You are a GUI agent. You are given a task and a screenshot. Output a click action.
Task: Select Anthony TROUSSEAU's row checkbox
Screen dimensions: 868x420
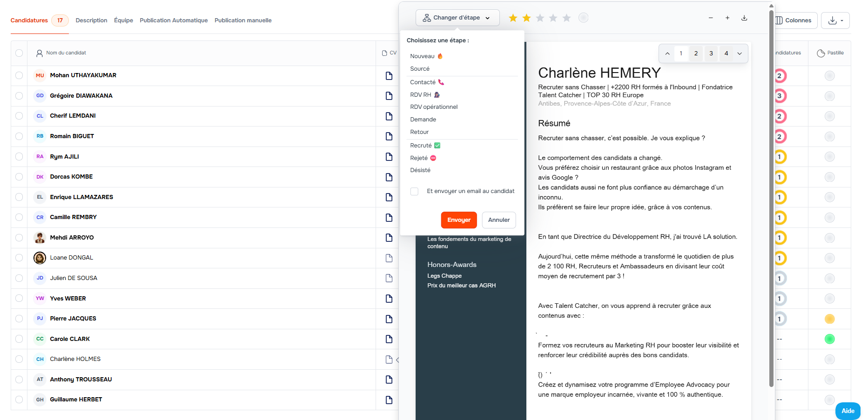[x=19, y=380]
